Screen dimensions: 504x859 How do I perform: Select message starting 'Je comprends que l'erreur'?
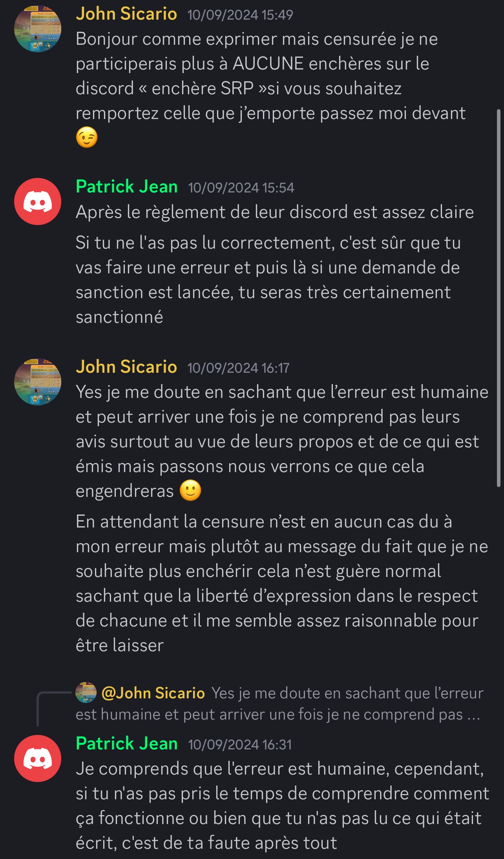[283, 806]
